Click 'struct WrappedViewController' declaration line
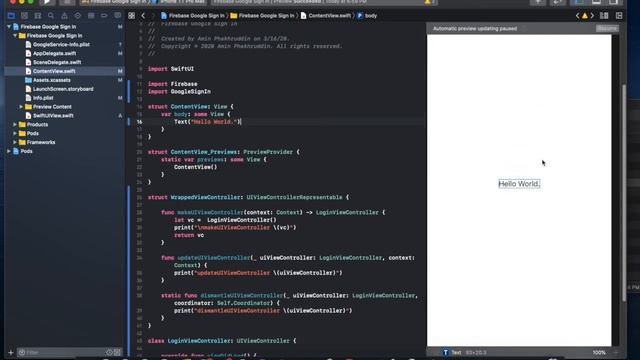 pos(248,197)
